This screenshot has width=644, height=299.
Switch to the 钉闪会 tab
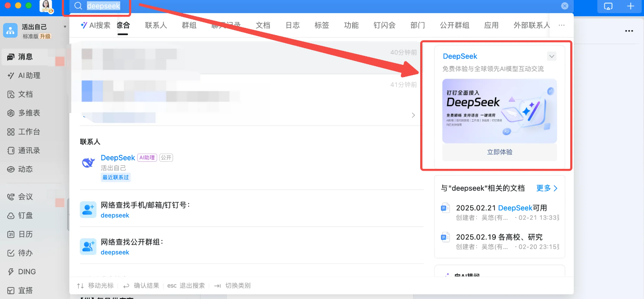(385, 25)
